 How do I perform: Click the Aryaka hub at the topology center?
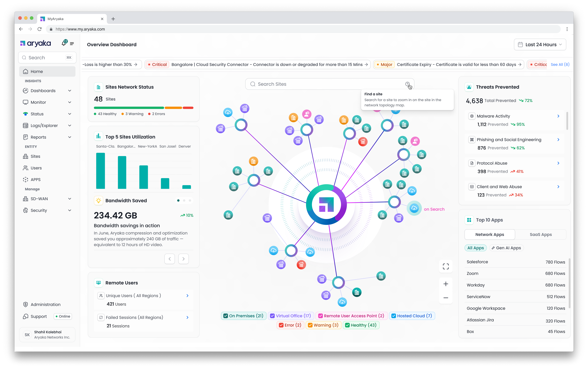pos(326,205)
